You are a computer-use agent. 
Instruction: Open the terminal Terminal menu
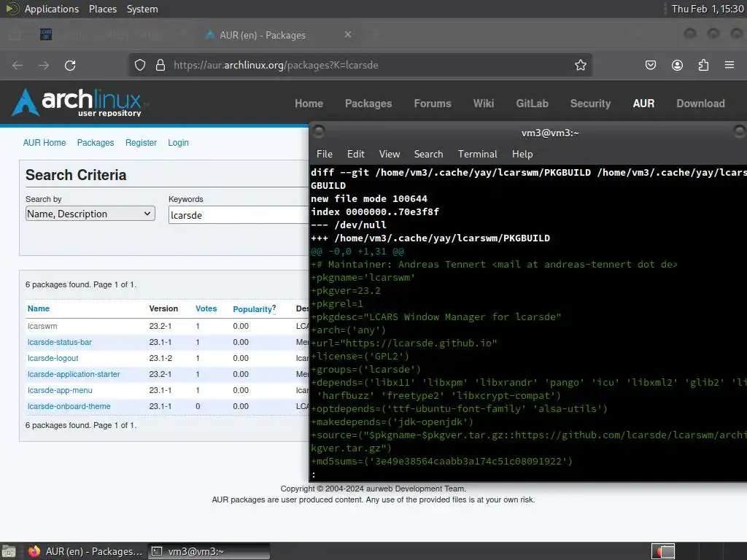point(477,154)
